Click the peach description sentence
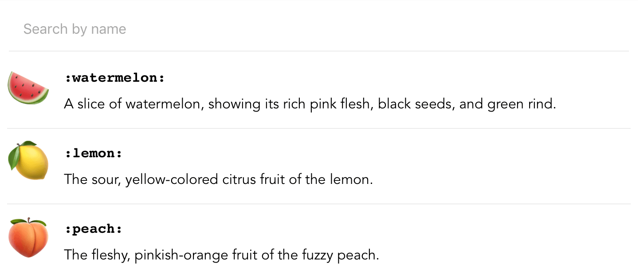Screen dimensions: 644x279 (x=221, y=255)
